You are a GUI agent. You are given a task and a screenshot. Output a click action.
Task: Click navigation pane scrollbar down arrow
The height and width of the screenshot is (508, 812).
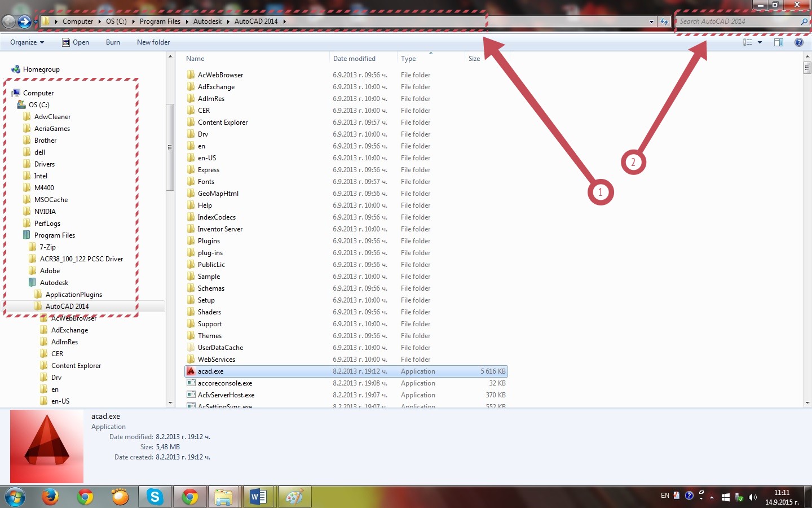coord(170,402)
